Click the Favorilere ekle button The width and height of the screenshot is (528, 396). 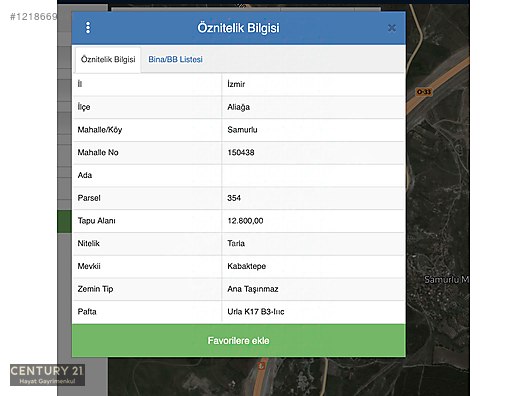click(238, 340)
